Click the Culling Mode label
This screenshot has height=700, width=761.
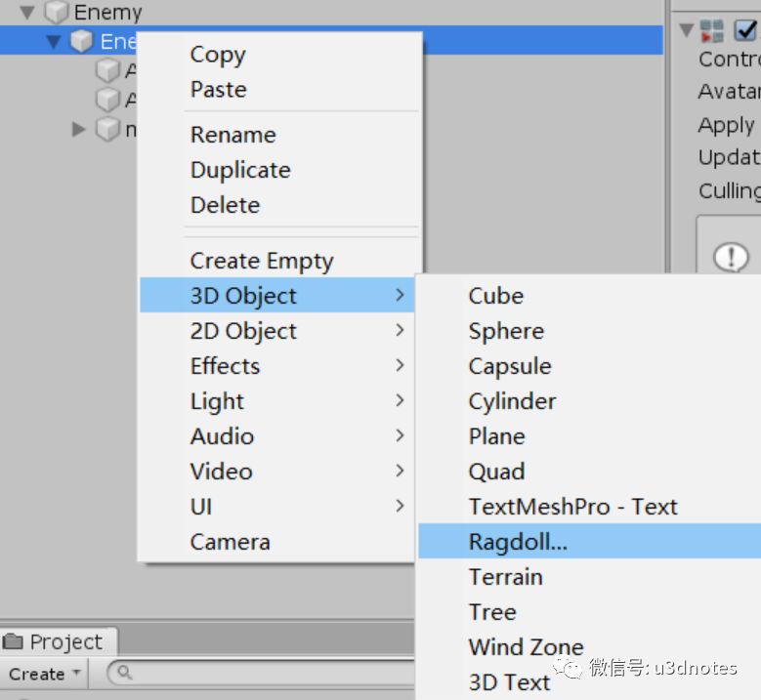tap(729, 190)
